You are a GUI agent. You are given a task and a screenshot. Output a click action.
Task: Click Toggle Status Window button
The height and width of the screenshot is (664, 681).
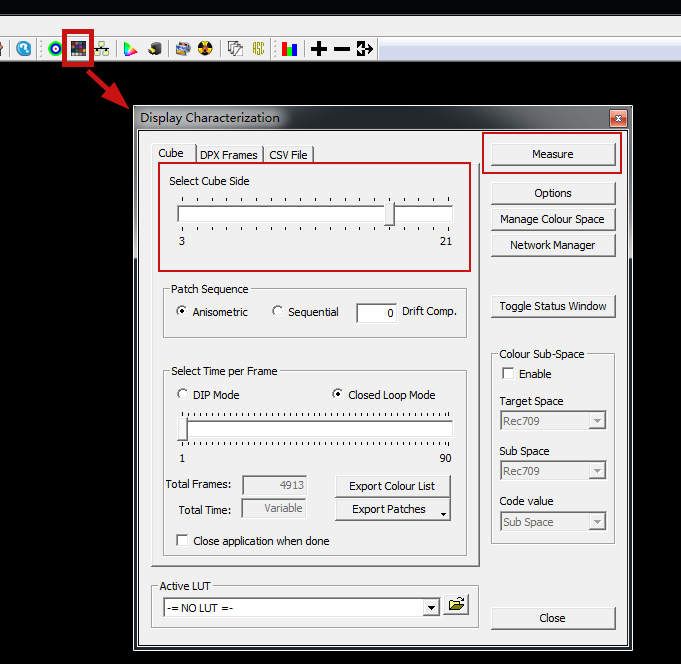coord(553,306)
